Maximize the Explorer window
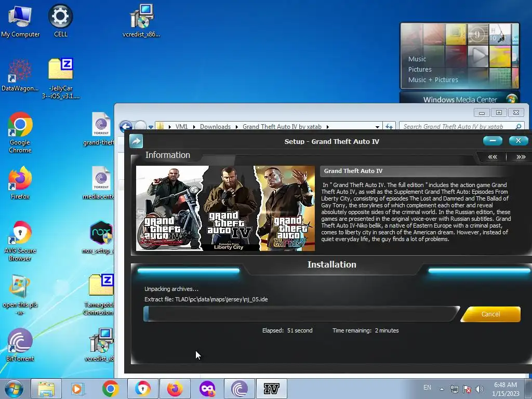Image resolution: width=532 pixels, height=399 pixels. (499, 113)
